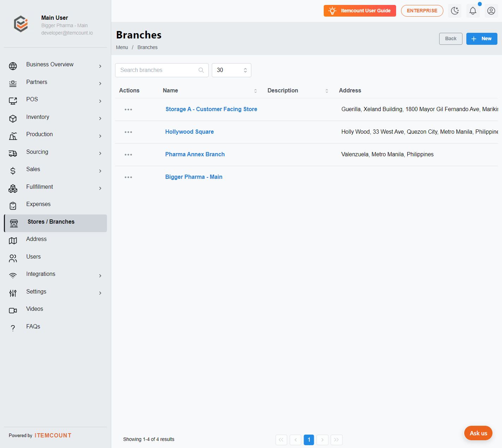Screen dimensions: 502x448
Task: Click the Production factory icon
Action: click(x=13, y=136)
